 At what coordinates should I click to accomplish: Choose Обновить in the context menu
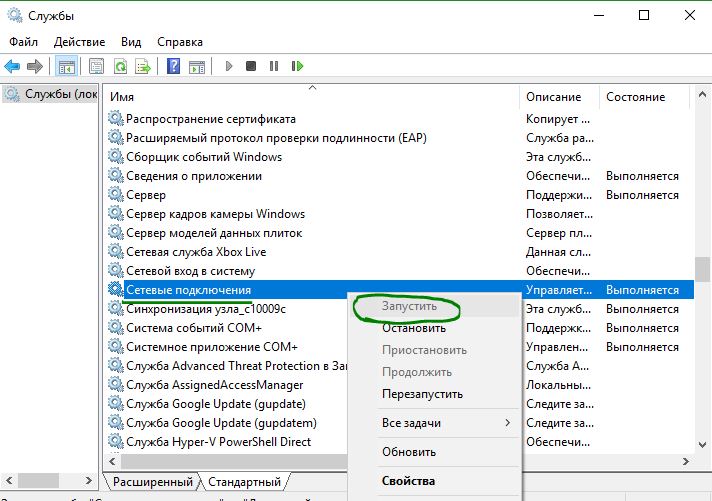point(434,452)
